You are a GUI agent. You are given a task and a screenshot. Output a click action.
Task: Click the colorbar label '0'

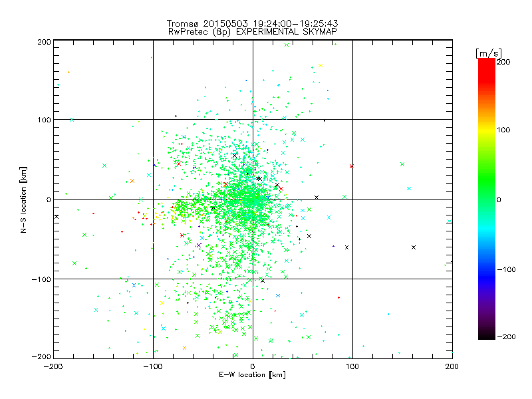tap(499, 199)
